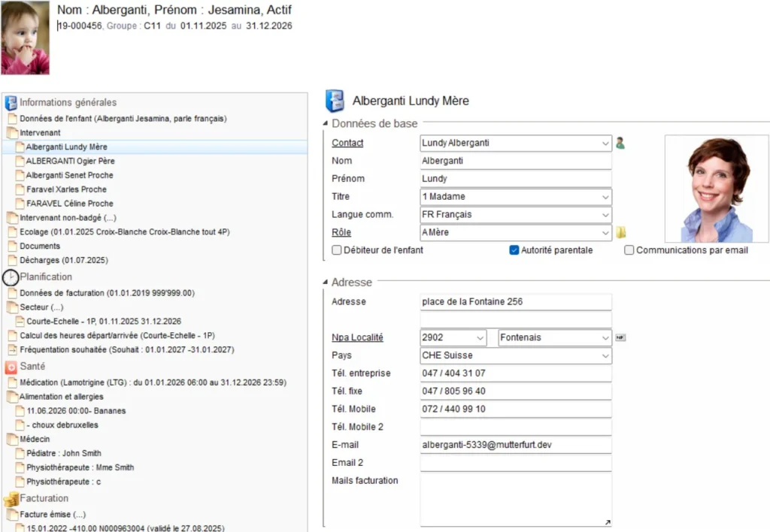Viewport: 770px width, 532px height.
Task: Collapse the Adresse section
Action: 325,283
